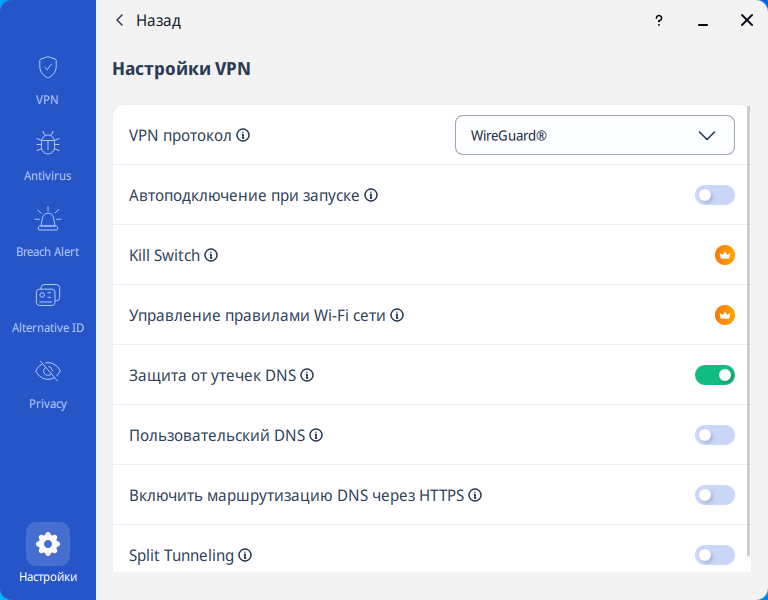Click the premium crown next to Kill Switch
The width and height of the screenshot is (768, 600).
point(725,255)
